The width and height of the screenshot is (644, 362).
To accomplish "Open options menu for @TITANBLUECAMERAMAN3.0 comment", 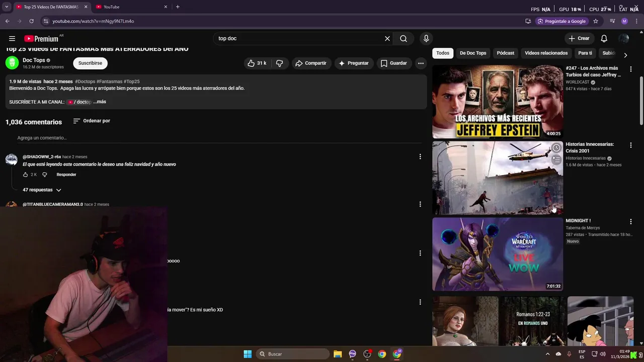I will (420, 204).
